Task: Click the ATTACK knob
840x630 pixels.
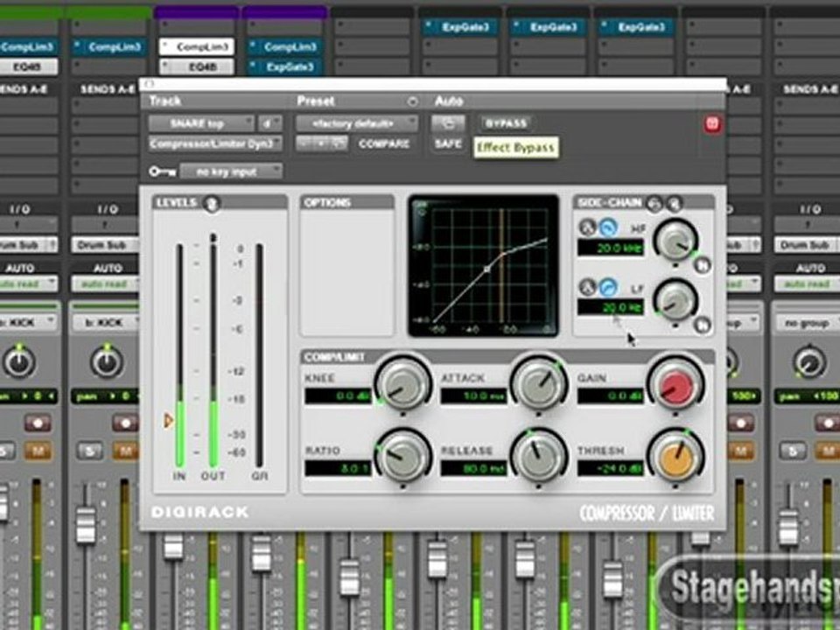Action: tap(538, 385)
